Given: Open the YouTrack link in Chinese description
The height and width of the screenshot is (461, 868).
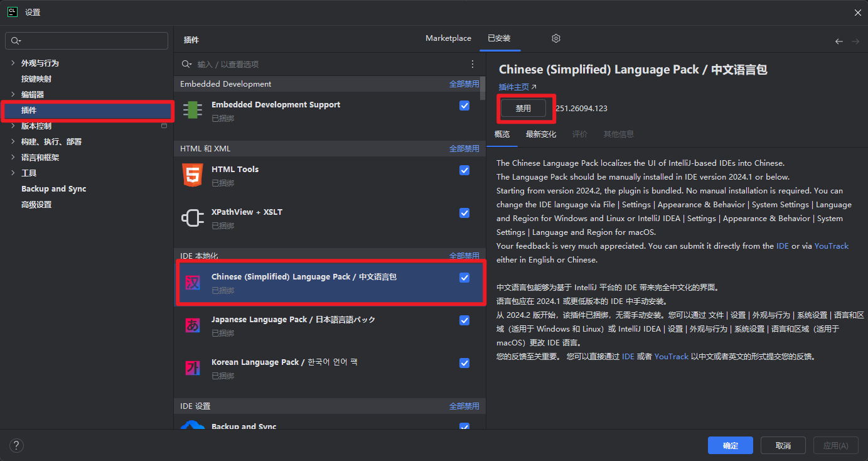Looking at the screenshot, I should [x=672, y=356].
